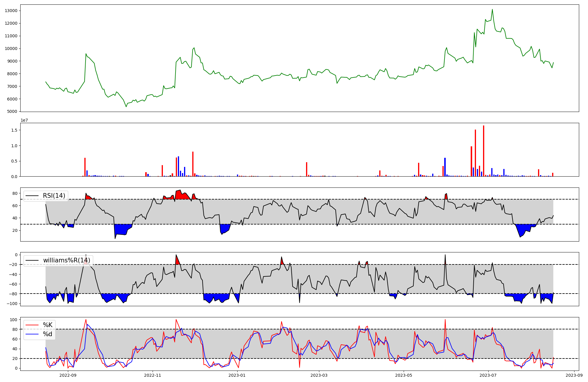The height and width of the screenshot is (382, 588).
Task: Click the -100 Williams %R axis tick label
Action: [x=12, y=304]
